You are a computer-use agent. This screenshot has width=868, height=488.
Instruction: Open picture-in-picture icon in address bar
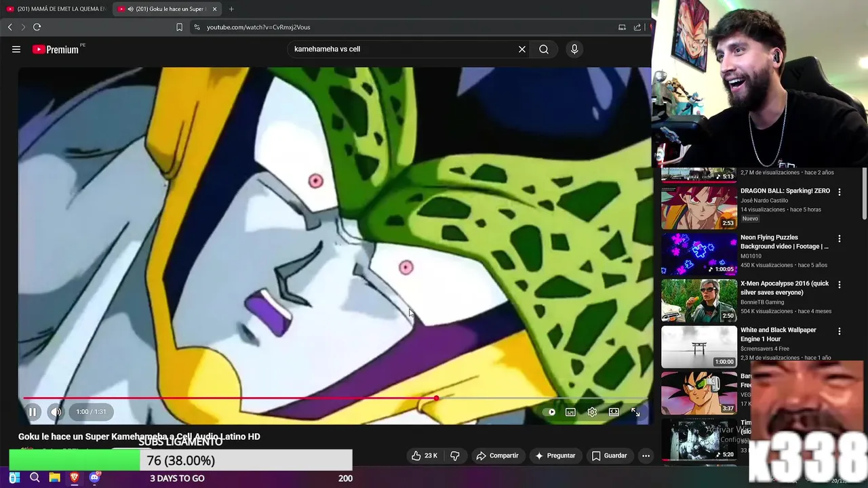click(x=622, y=27)
